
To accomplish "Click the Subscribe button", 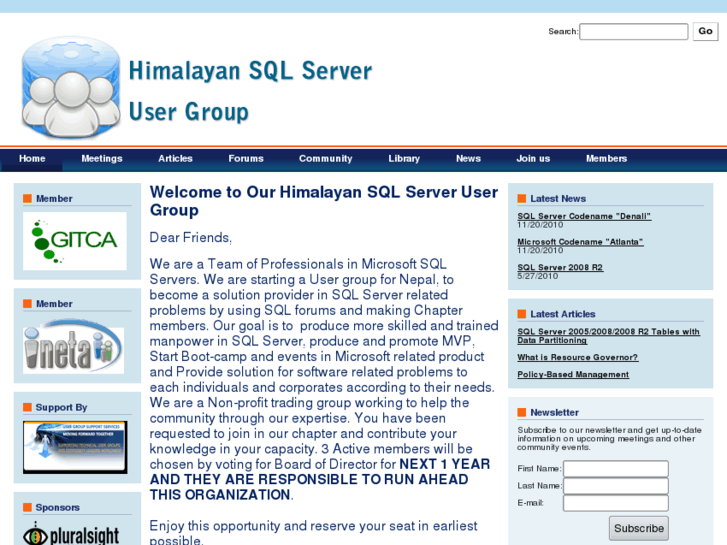I will (x=639, y=528).
